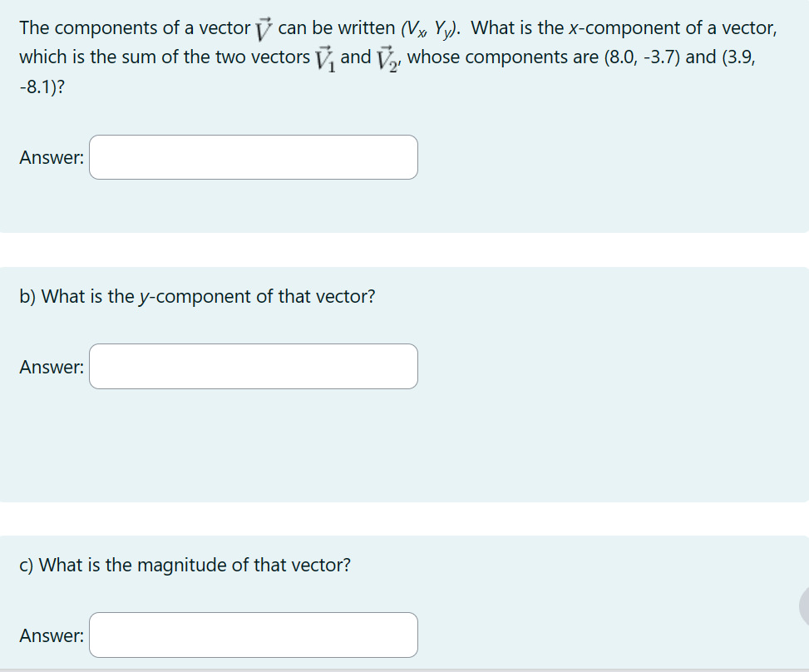Select the Answer label next to the first box
809x672 pixels.
(x=51, y=157)
